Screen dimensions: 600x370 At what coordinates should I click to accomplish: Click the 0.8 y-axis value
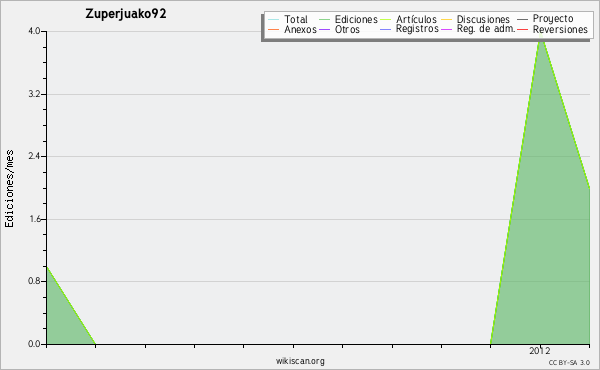tap(34, 281)
